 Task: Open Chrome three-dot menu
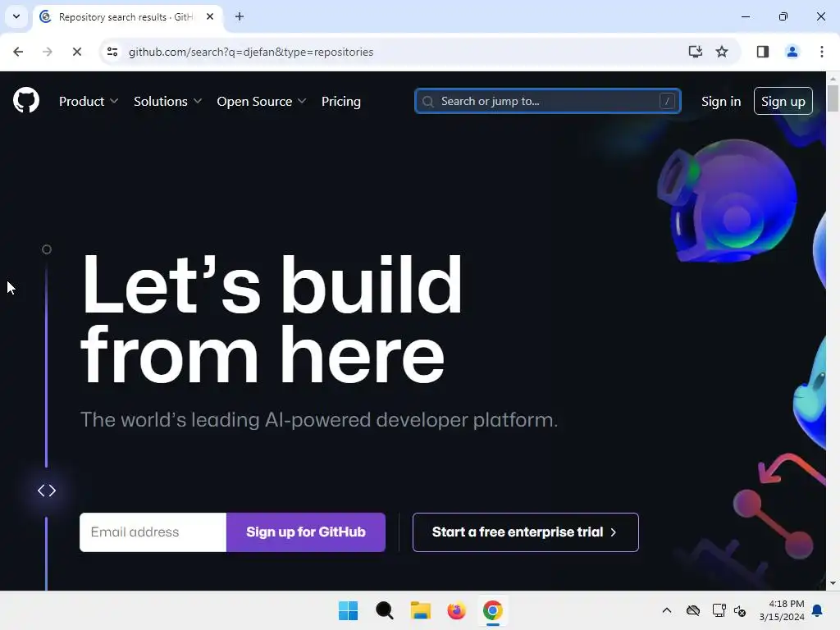(x=821, y=52)
